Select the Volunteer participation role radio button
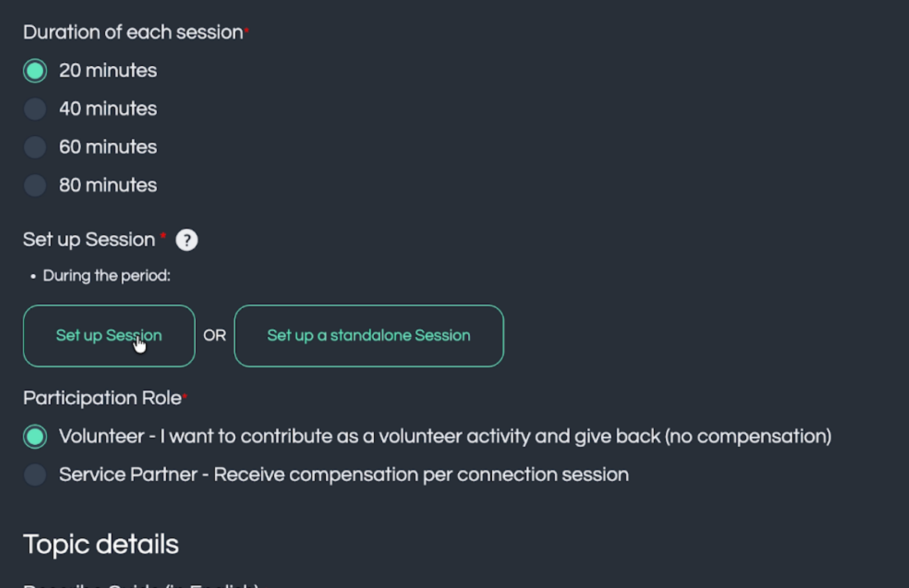The width and height of the screenshot is (909, 588). [35, 437]
